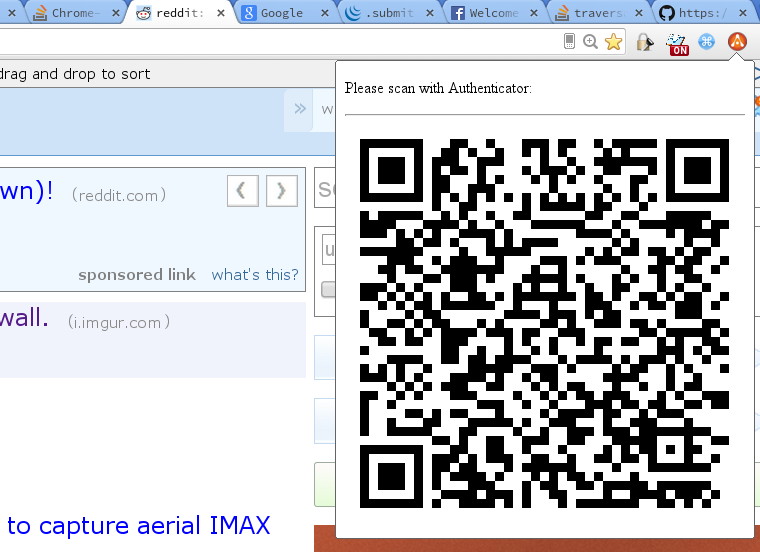The image size is (760, 552).
Task: Close the reddit tab
Action: [221, 13]
